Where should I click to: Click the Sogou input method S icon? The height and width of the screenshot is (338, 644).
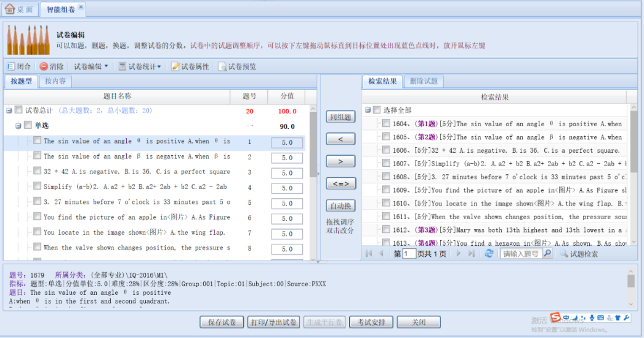click(x=555, y=318)
